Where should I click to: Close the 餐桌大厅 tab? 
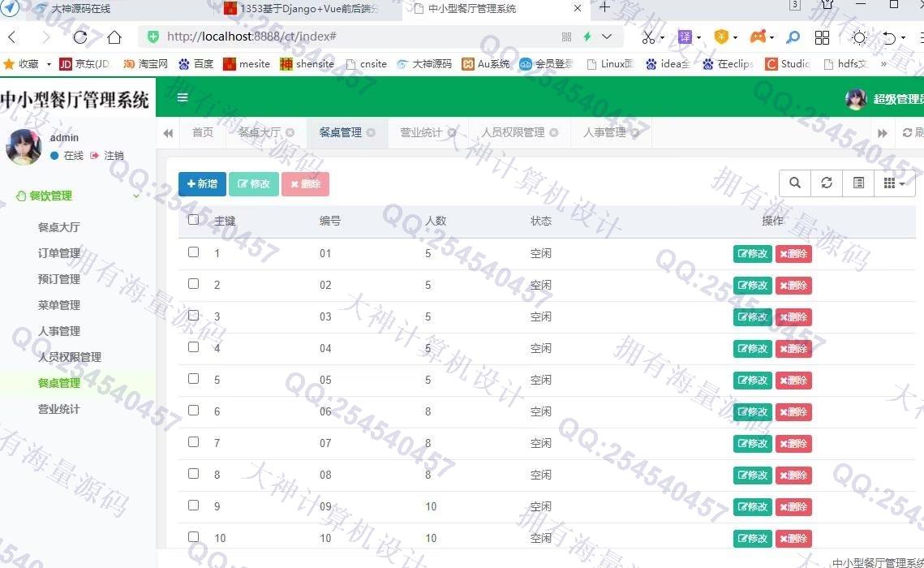pos(290,132)
